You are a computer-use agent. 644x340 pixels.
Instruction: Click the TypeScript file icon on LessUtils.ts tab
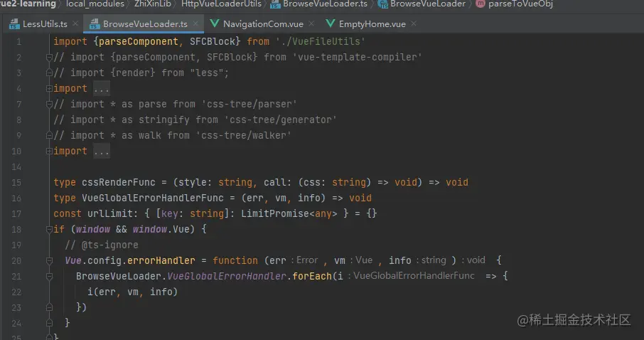pyautogui.click(x=14, y=24)
